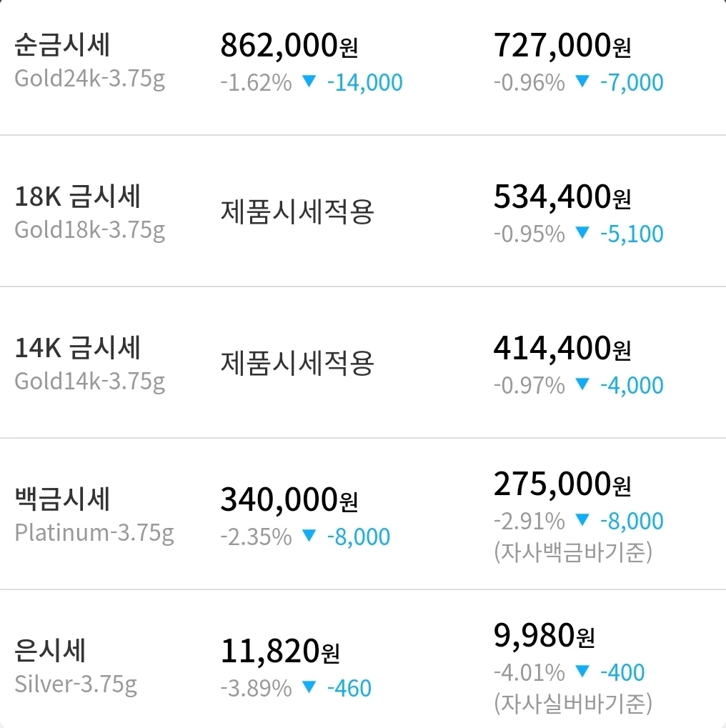Viewport: 726px width, 728px height.
Task: Click the down arrow beside -4,000
Action: pyautogui.click(x=582, y=384)
